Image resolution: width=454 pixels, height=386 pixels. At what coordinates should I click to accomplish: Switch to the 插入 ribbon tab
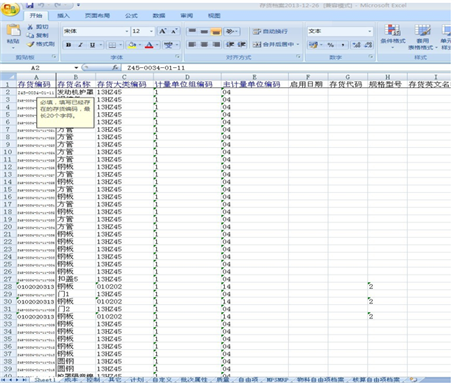coord(63,16)
